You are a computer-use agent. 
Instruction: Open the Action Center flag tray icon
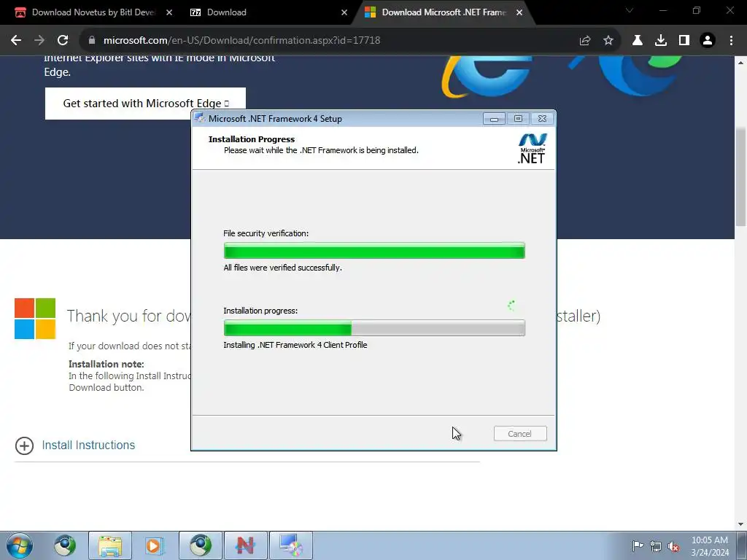click(x=638, y=545)
